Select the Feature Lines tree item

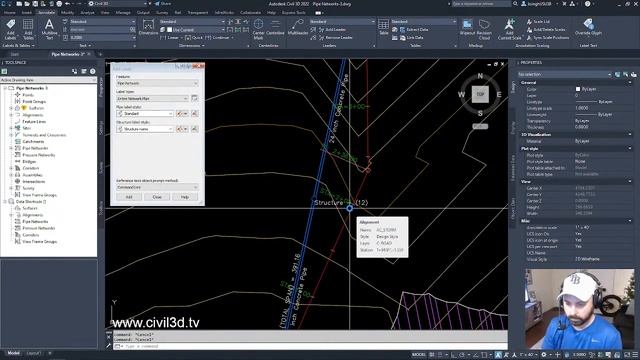34,122
